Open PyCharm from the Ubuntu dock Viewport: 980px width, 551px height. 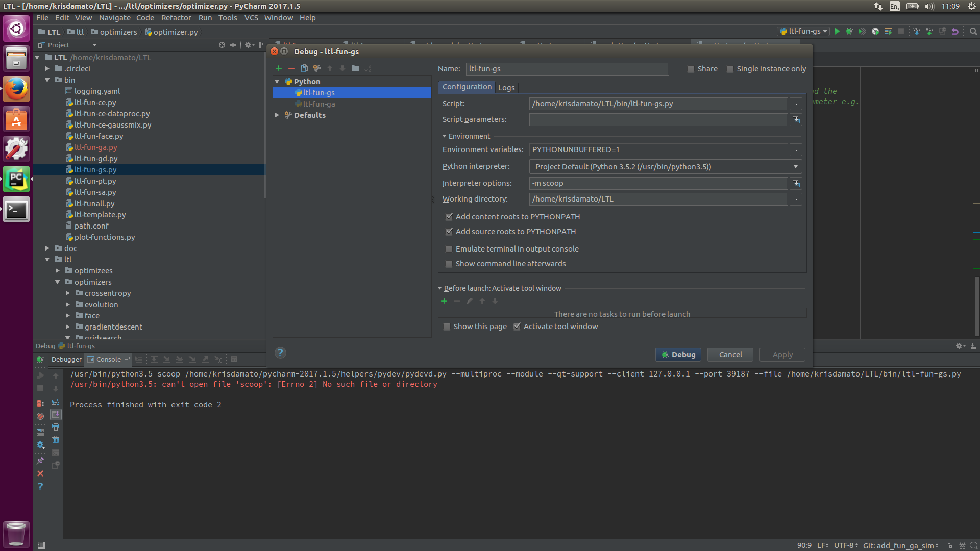click(16, 179)
